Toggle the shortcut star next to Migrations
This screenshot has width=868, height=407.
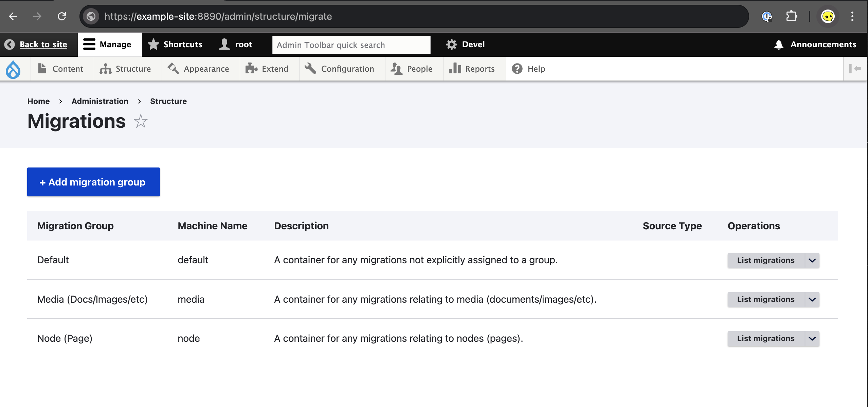coord(141,121)
